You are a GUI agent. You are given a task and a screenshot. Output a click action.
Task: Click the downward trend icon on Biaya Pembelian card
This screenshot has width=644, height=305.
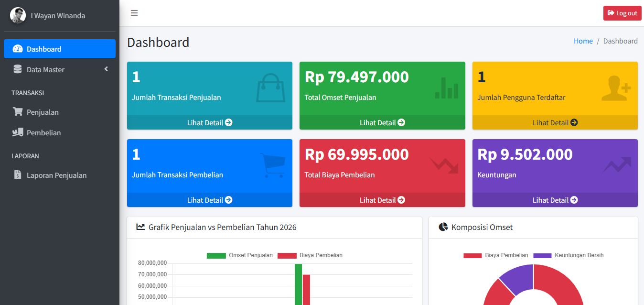(444, 165)
